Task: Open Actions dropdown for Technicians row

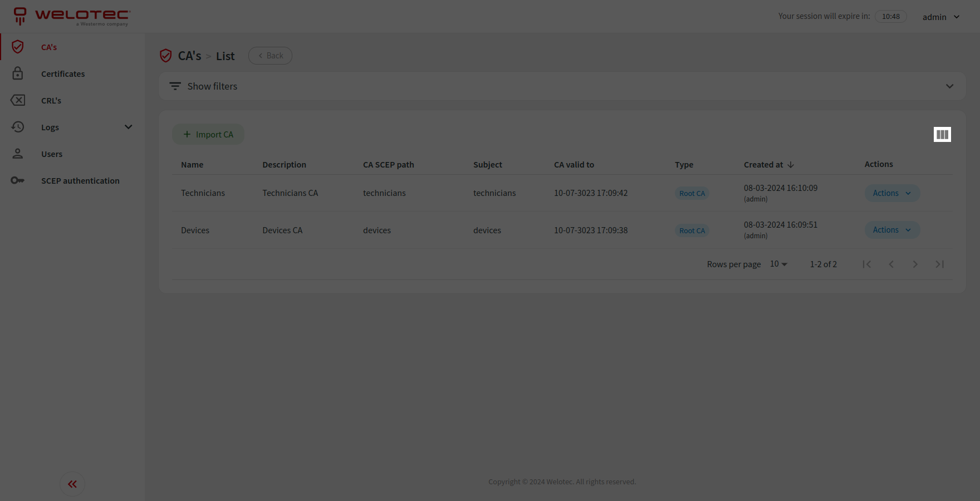Action: (x=891, y=193)
